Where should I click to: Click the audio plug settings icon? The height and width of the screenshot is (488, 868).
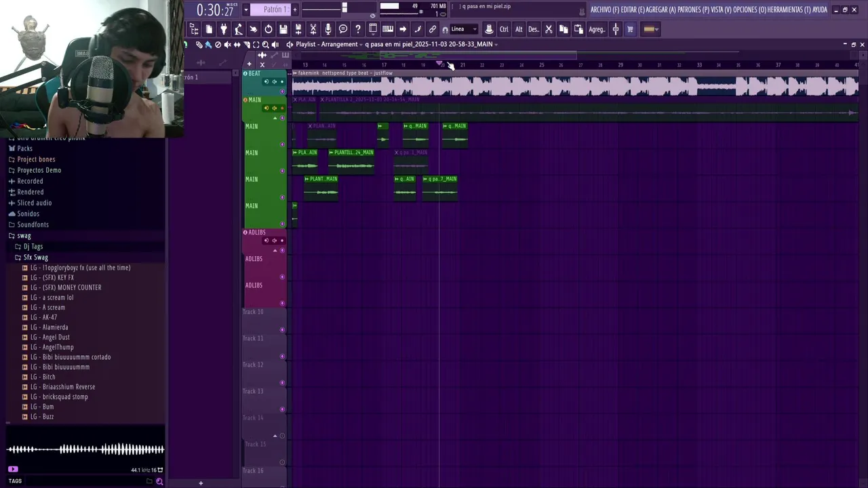[224, 29]
